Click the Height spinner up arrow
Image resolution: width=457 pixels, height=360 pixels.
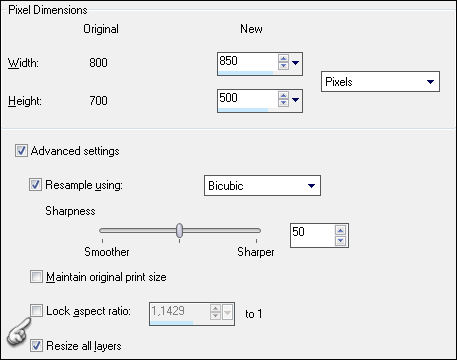pos(283,95)
